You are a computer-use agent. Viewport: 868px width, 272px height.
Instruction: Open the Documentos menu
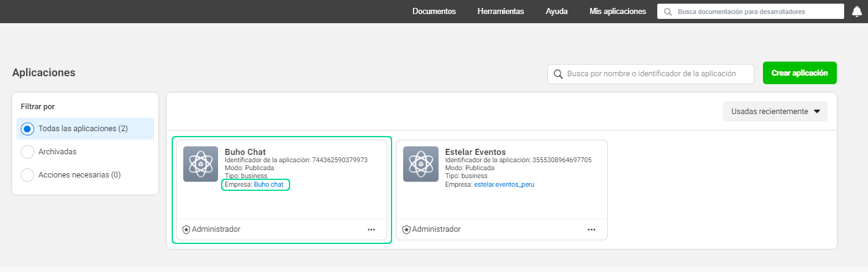434,12
